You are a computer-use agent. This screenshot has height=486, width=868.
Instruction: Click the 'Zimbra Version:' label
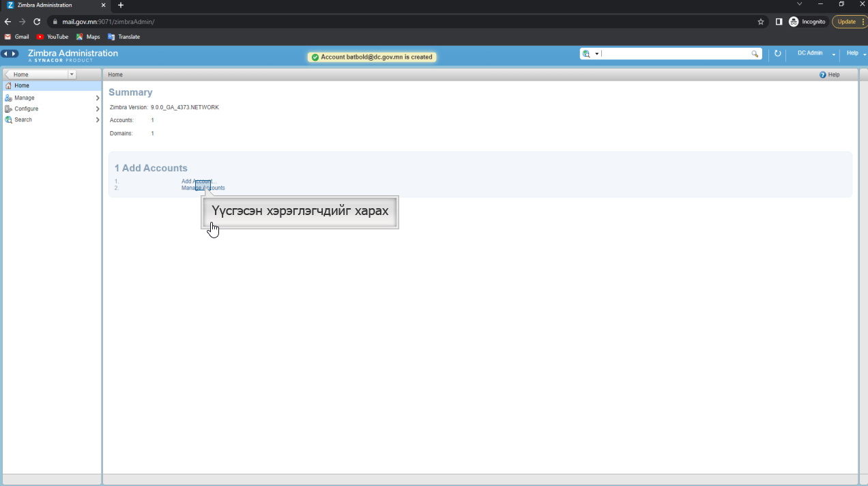tap(129, 108)
